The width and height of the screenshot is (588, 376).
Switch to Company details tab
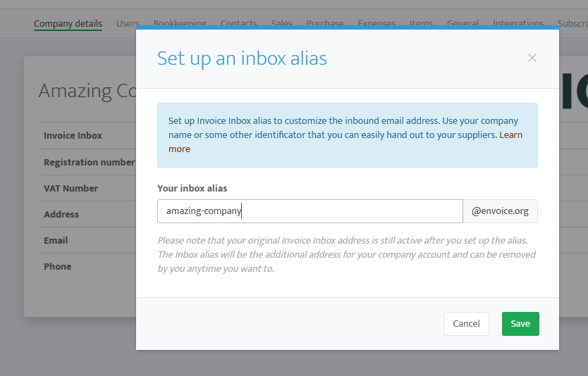[68, 24]
